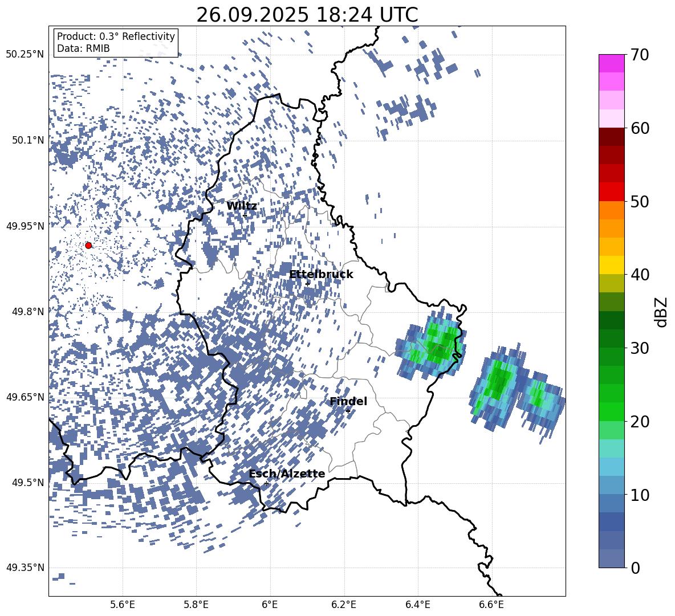Image resolution: width=675 pixels, height=616 pixels.
Task: Click the colorbar label 50
Action: (x=640, y=201)
